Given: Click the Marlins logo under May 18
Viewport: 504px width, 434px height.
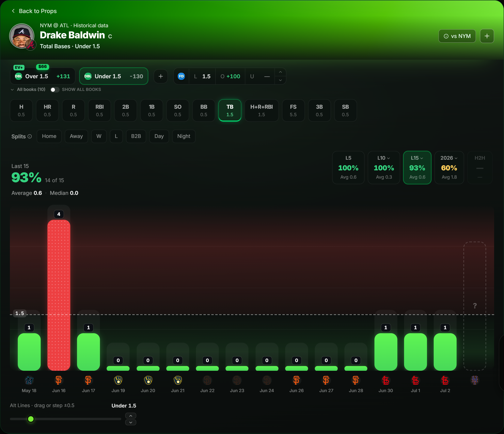Looking at the screenshot, I should click(x=29, y=380).
